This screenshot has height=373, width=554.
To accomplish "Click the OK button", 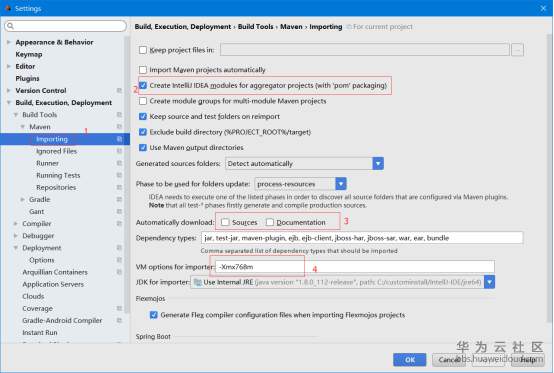I will pos(409,360).
